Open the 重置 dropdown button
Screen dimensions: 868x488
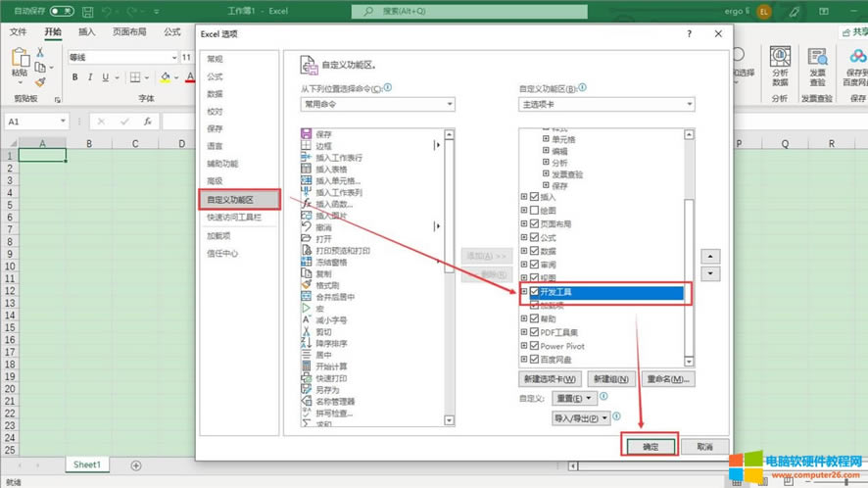pos(574,398)
